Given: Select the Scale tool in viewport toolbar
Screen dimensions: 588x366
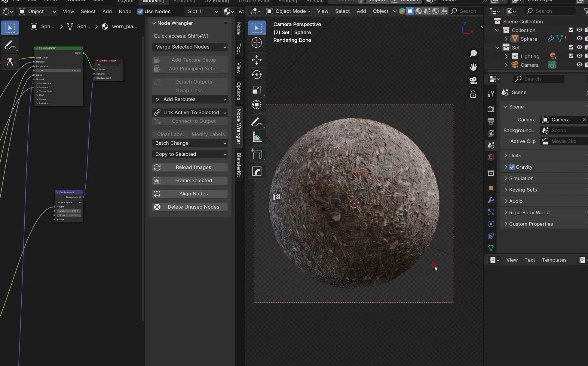Looking at the screenshot, I should (256, 90).
